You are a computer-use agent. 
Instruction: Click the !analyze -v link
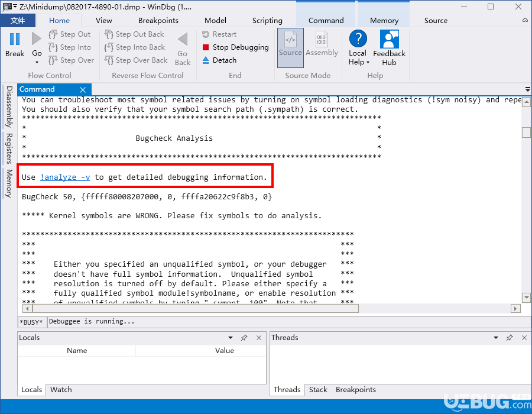pyautogui.click(x=65, y=177)
